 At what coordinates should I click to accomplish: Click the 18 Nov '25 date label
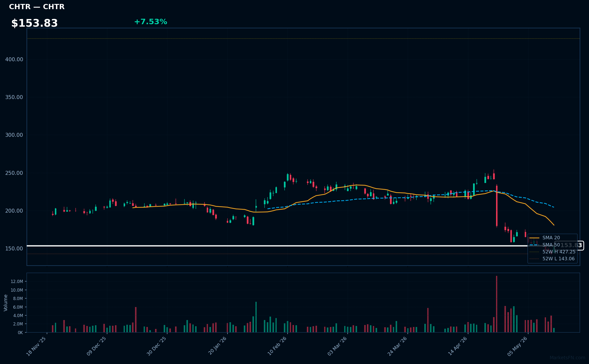36,346
